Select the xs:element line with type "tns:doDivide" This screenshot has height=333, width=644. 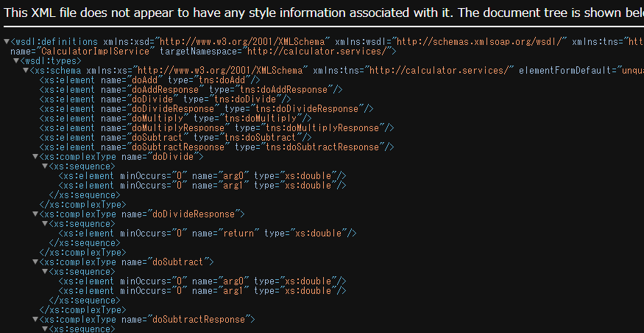point(165,99)
